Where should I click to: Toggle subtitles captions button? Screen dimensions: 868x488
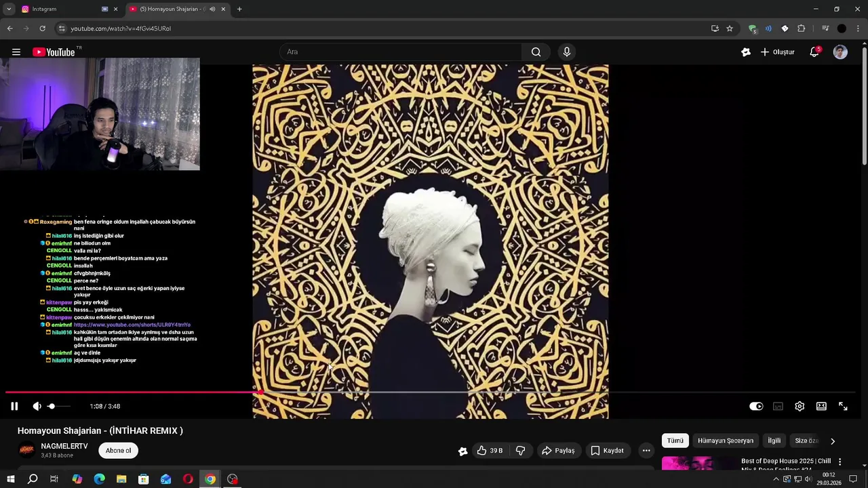[x=778, y=406]
